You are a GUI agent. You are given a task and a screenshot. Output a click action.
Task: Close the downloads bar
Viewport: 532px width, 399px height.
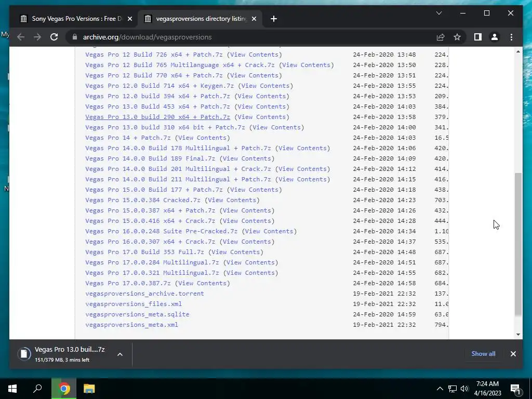(513, 353)
